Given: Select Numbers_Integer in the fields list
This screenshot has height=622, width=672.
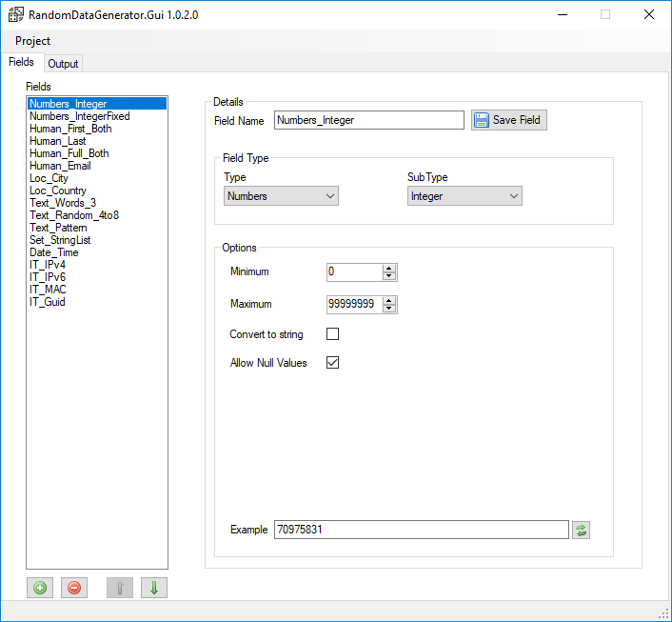Looking at the screenshot, I should point(97,104).
